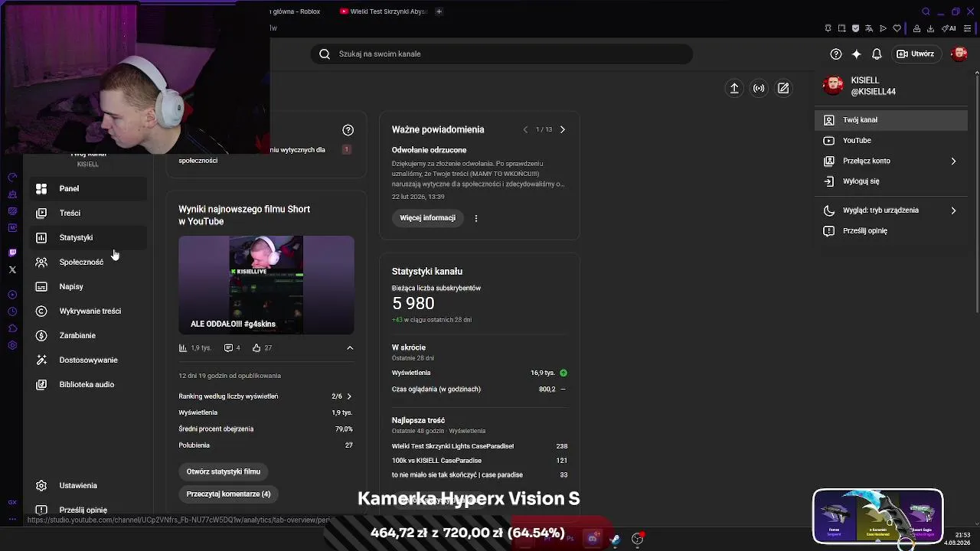Go to previous notification arrow
Viewport: 980px width, 551px height.
(525, 130)
